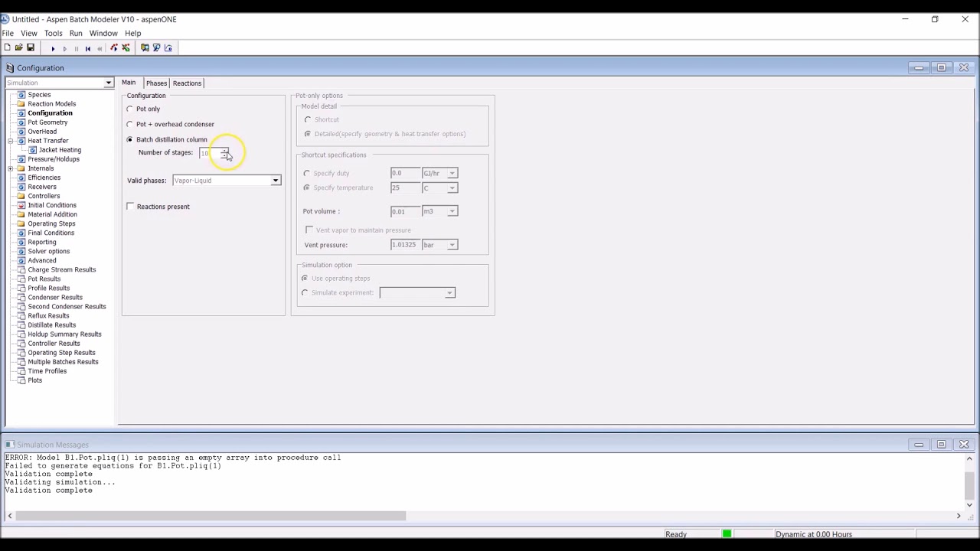Click the red dotted arrow toolbar icon
Screen dimensions: 980x551
[114, 48]
